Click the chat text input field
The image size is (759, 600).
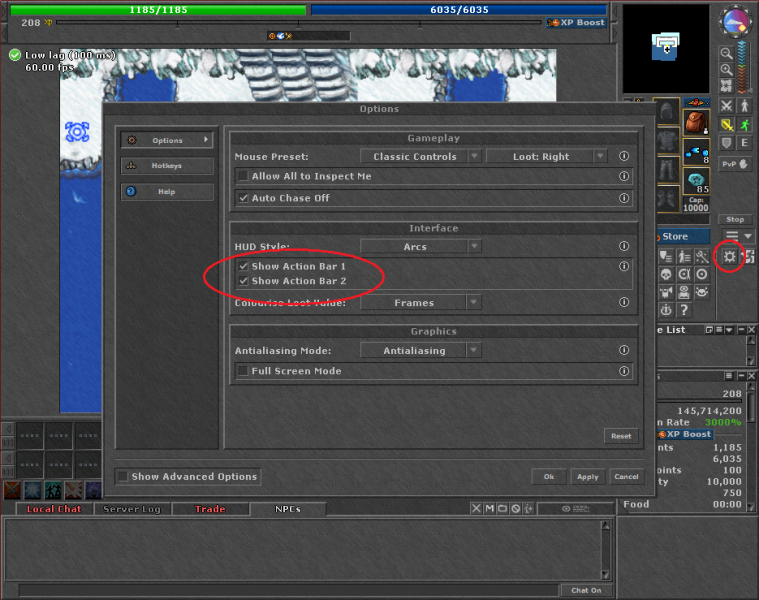pos(288,590)
